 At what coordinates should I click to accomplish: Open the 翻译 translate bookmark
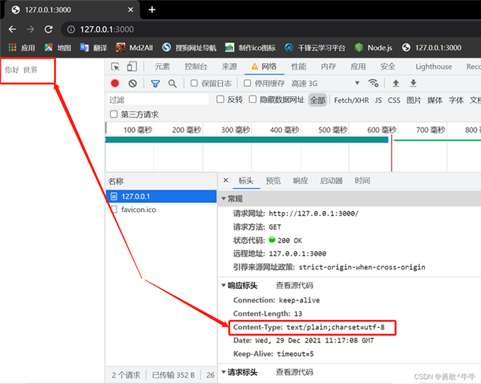coord(94,48)
